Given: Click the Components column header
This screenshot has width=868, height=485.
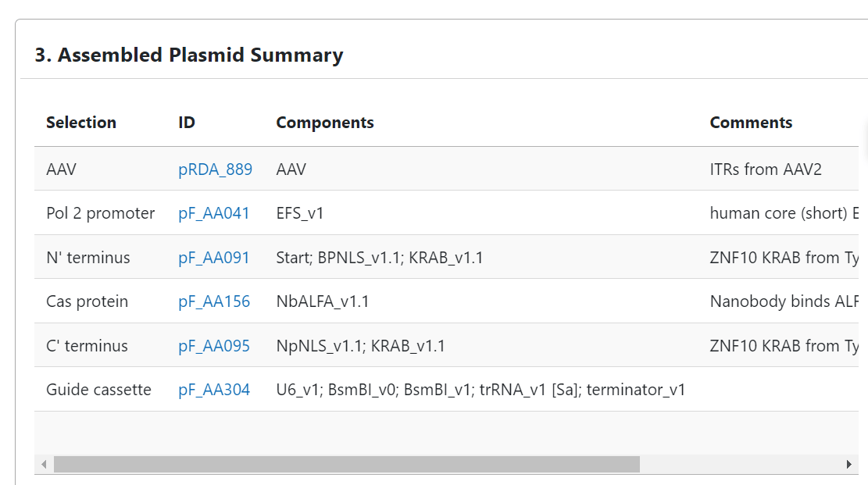Looking at the screenshot, I should [324, 123].
